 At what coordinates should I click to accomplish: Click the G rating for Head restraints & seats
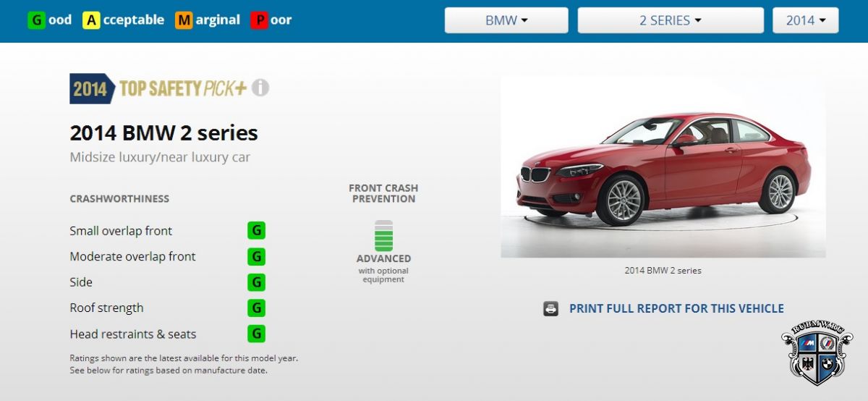256,334
